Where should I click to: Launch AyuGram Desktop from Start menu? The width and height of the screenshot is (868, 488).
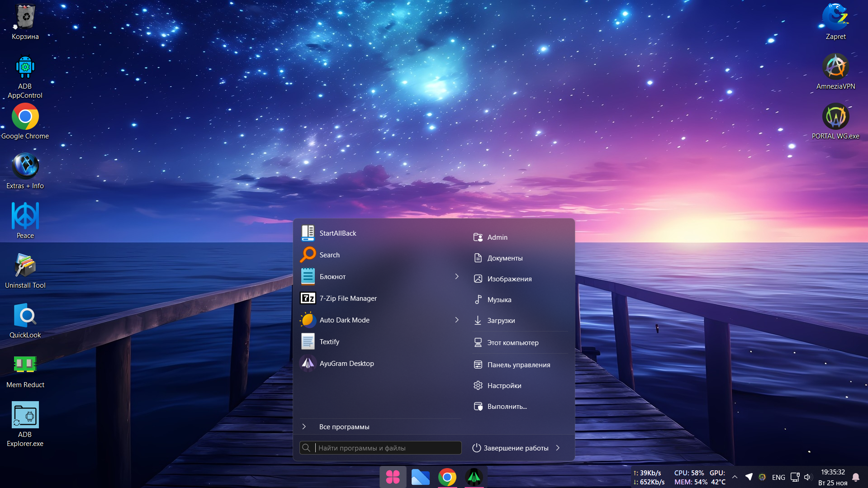point(346,363)
